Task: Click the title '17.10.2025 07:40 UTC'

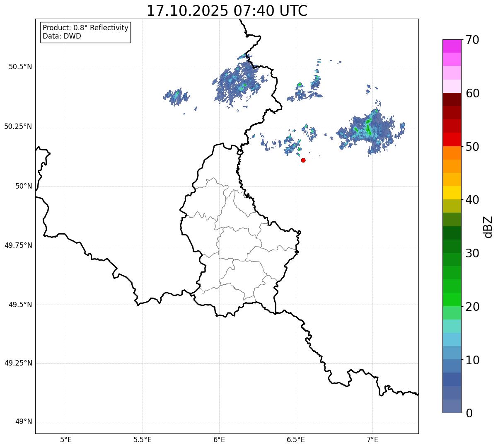Action: pos(227,11)
